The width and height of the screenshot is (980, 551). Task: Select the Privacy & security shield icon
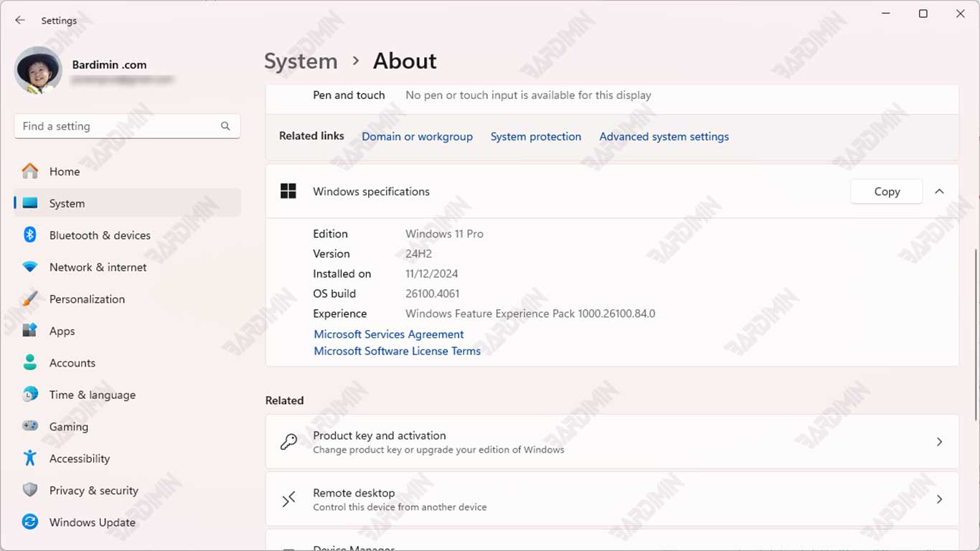(x=29, y=490)
